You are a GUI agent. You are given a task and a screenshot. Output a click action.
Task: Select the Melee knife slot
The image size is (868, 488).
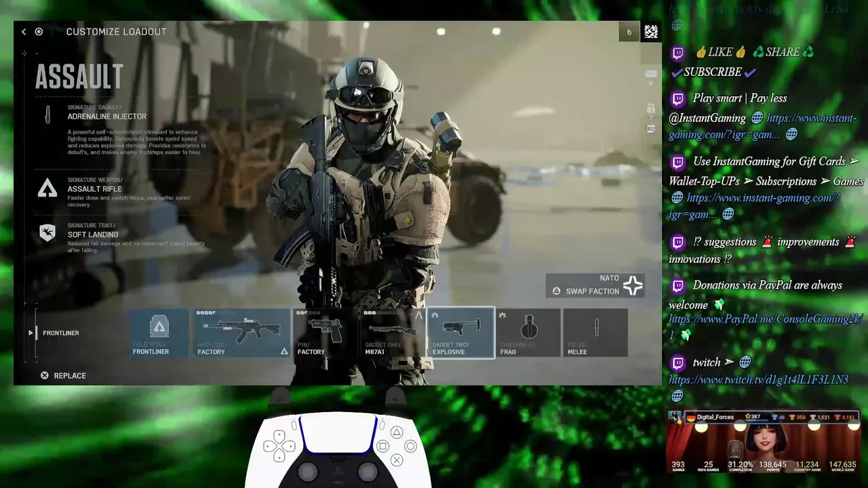[595, 333]
